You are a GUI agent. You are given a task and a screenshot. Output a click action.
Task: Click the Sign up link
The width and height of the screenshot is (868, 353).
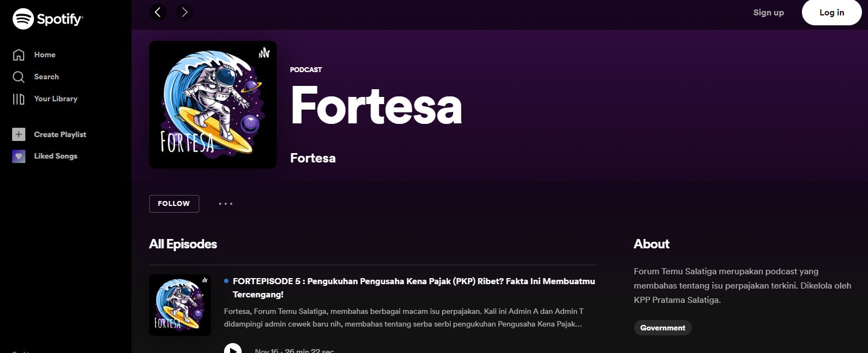(768, 13)
